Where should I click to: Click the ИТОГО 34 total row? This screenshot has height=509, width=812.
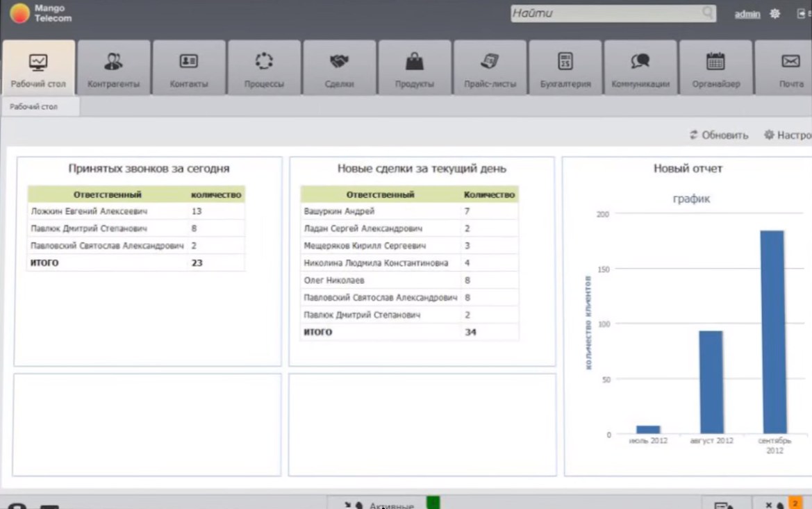(410, 332)
